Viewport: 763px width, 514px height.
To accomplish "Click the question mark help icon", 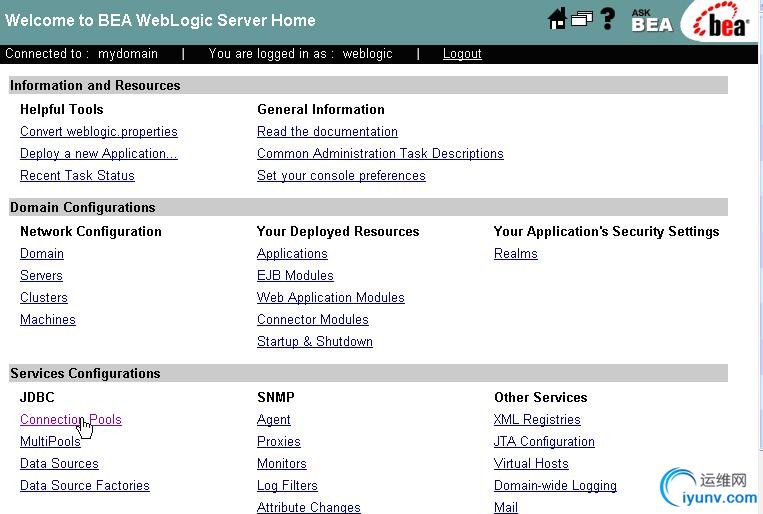I will [607, 19].
